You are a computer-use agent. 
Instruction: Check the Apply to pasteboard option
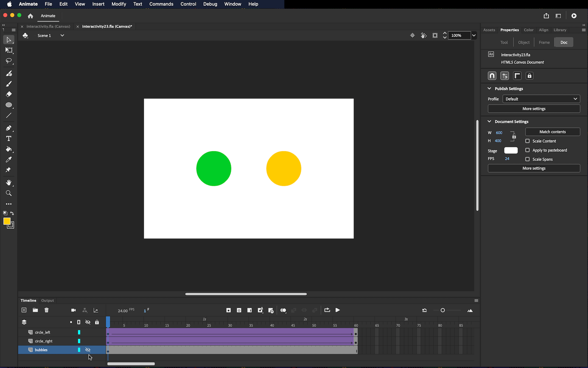tap(527, 150)
